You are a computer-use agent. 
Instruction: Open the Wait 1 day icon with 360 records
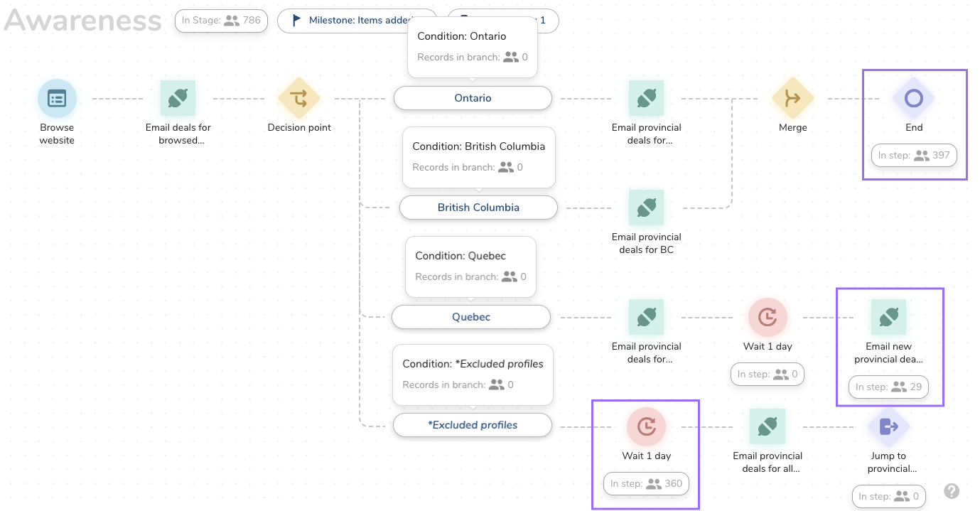(x=646, y=426)
